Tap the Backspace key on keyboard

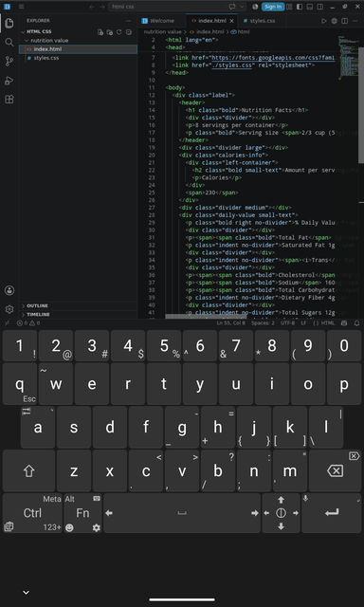coord(335,470)
